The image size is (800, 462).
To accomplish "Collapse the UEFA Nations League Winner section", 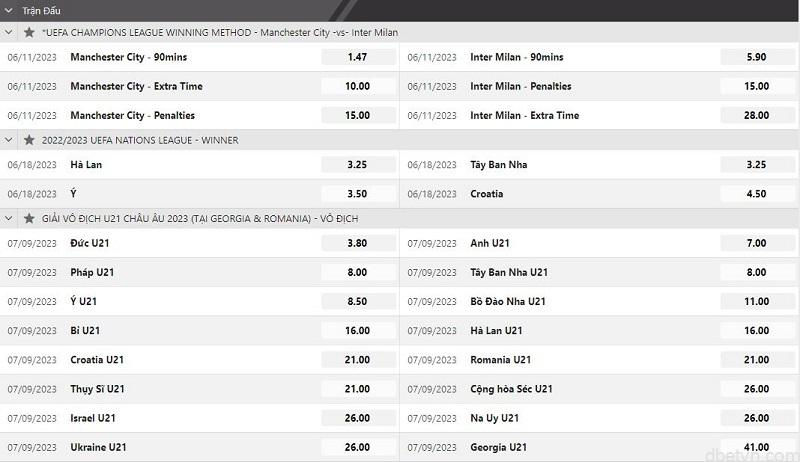I will (9, 140).
